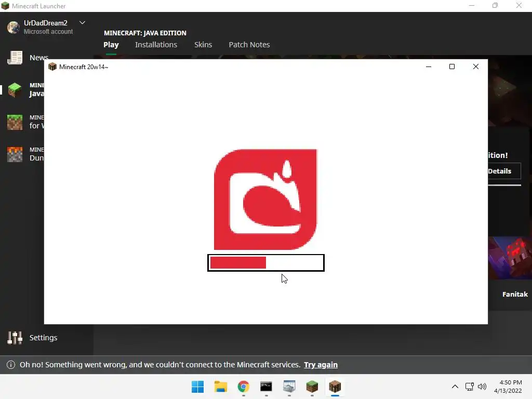This screenshot has height=399, width=532.
Task: Open the Minecraft Launcher grass block taskbar icon
Action: click(312, 387)
